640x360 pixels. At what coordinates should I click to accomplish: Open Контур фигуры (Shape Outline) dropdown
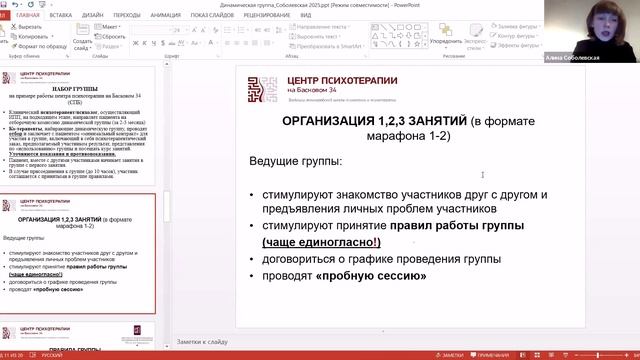click(x=514, y=36)
